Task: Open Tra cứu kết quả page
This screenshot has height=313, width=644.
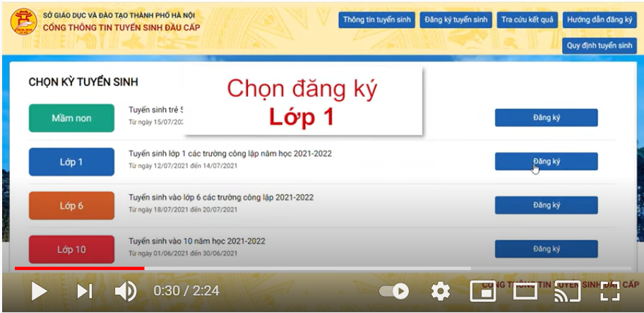Action: pyautogui.click(x=527, y=20)
